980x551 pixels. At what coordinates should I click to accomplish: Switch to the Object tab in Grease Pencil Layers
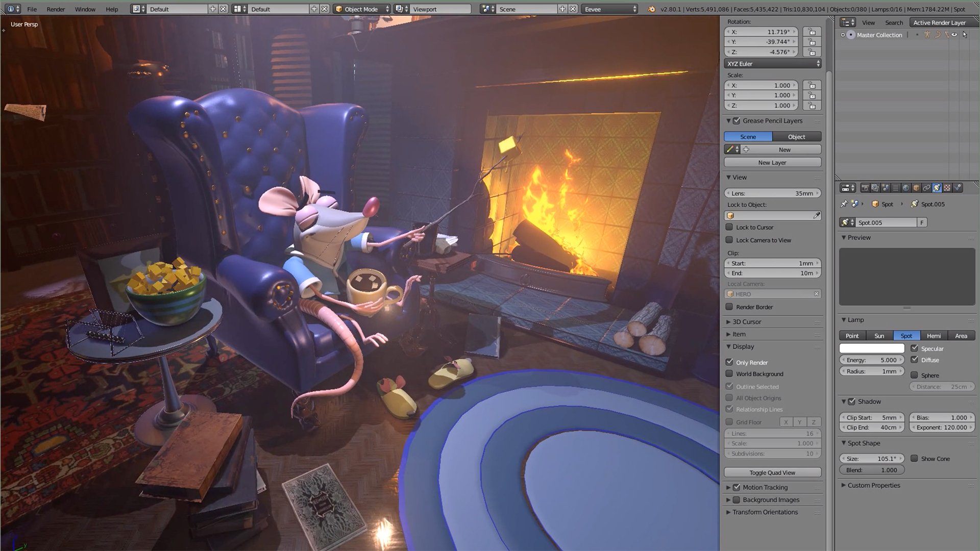click(796, 136)
